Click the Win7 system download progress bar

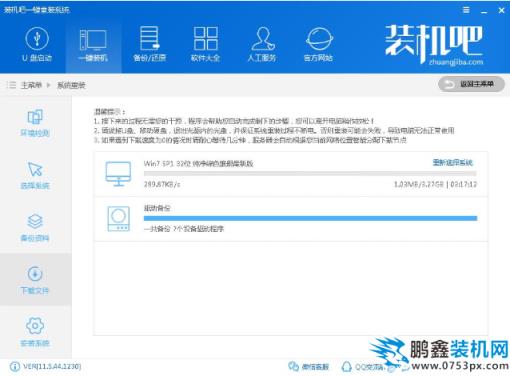(310, 173)
